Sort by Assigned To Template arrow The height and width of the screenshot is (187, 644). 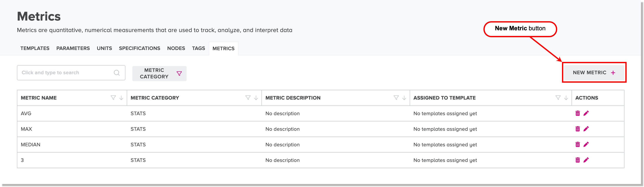[566, 98]
